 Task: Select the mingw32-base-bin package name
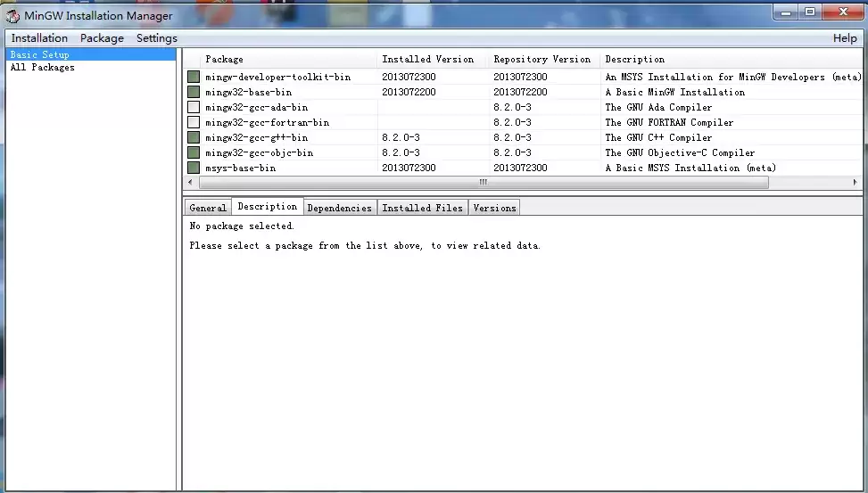pyautogui.click(x=249, y=92)
